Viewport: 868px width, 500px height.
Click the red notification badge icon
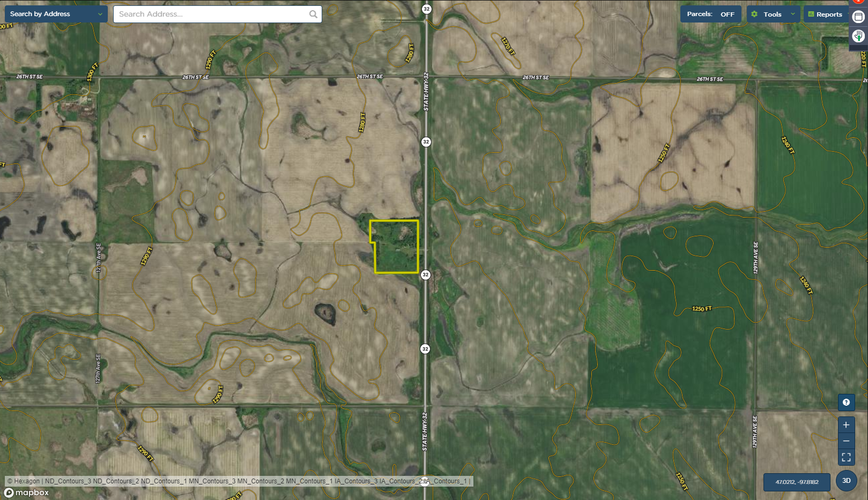[x=858, y=2]
